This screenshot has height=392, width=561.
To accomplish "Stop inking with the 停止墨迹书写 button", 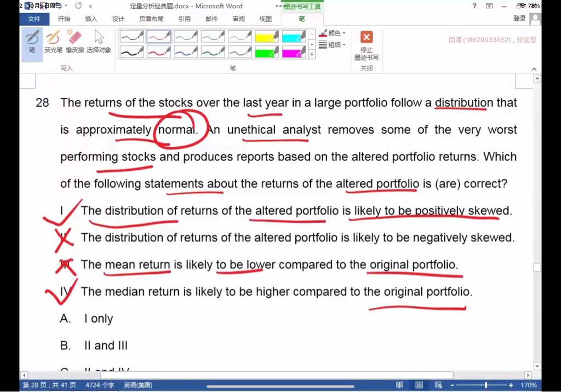I will point(366,45).
